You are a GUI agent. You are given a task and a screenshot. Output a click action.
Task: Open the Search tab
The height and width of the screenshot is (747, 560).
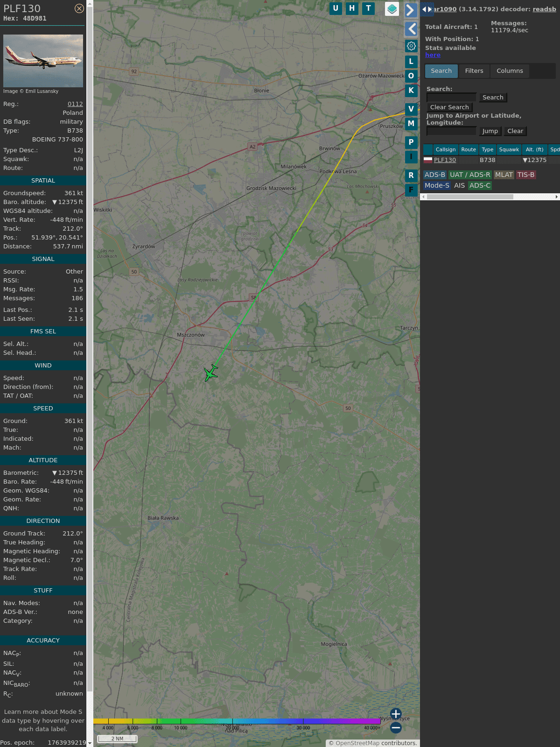pyautogui.click(x=441, y=71)
